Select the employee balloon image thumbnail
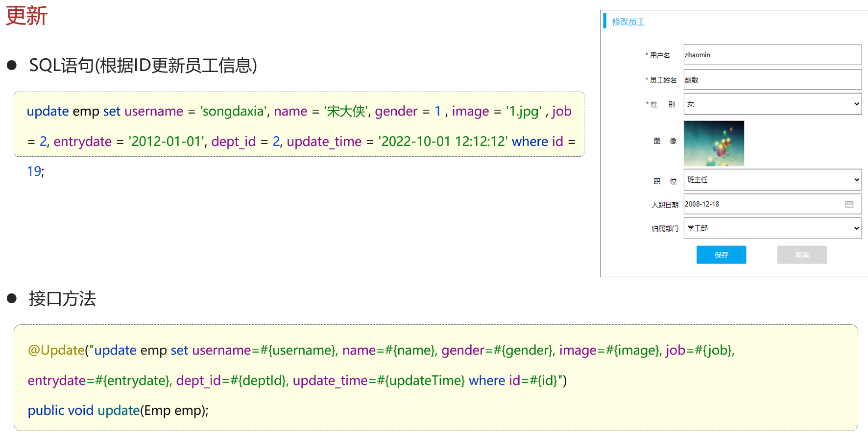Screen dimensions: 868x433 (x=714, y=144)
